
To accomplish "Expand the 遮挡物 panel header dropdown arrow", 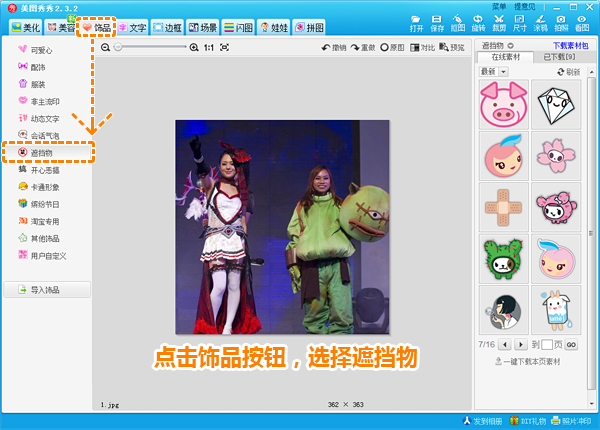I will 511,46.
